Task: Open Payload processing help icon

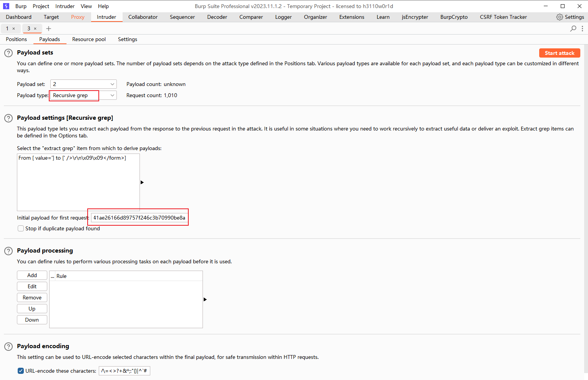Action: point(8,251)
